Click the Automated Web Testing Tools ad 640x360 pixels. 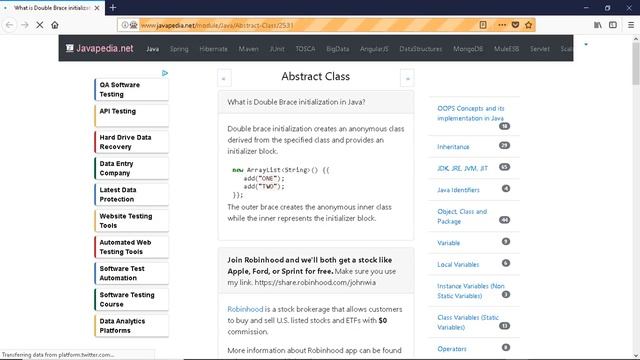pyautogui.click(x=131, y=247)
